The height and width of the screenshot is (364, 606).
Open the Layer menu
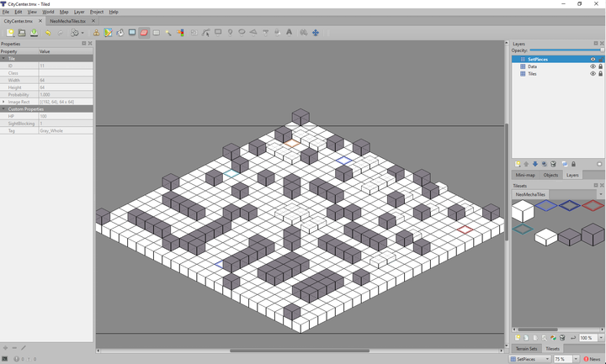point(79,12)
